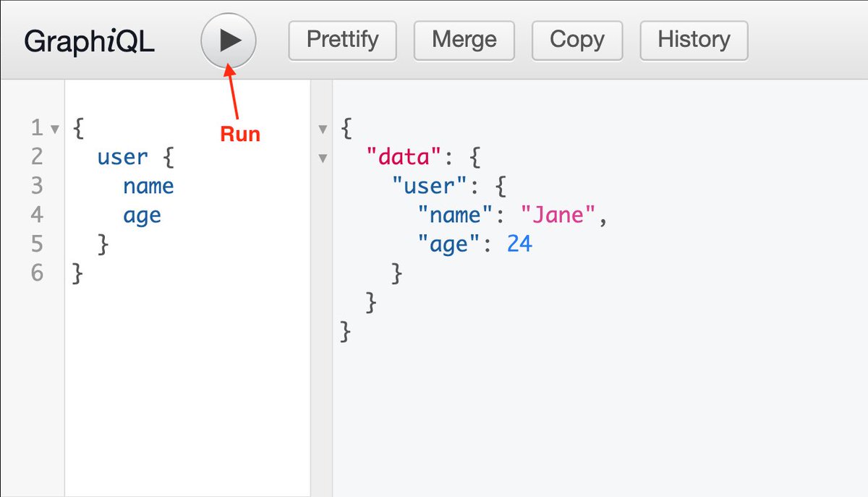This screenshot has height=497, width=868.
Task: Click the "age" field in query editor
Action: [142, 216]
